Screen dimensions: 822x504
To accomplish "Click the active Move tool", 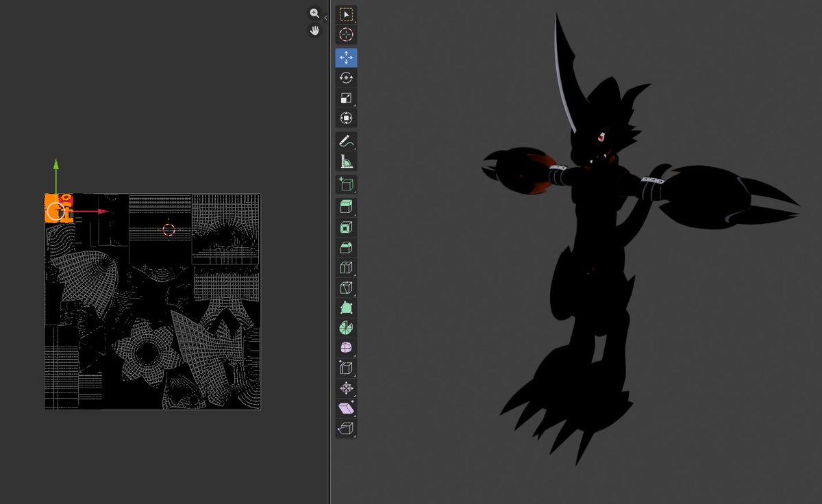I will click(x=346, y=58).
